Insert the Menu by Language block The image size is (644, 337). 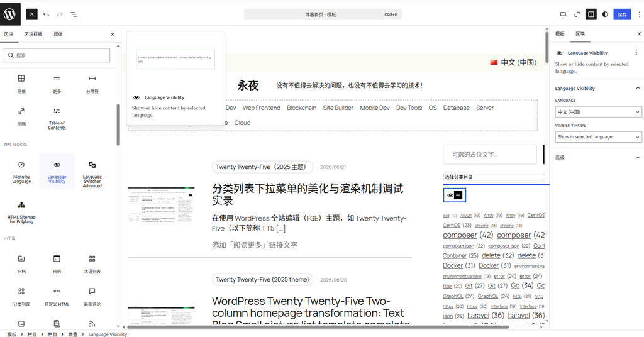21,172
